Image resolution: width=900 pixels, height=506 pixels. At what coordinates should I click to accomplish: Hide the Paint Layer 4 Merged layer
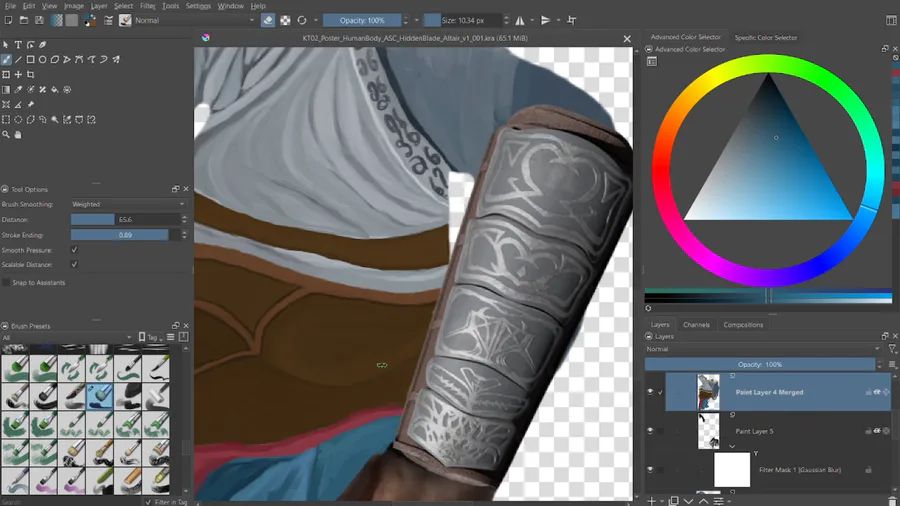point(650,392)
